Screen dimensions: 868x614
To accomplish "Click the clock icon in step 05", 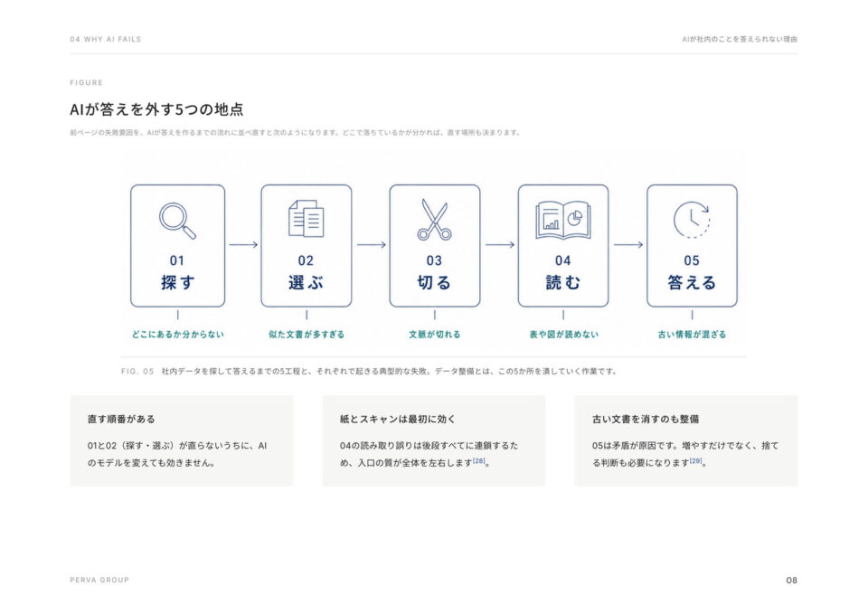I will (692, 219).
